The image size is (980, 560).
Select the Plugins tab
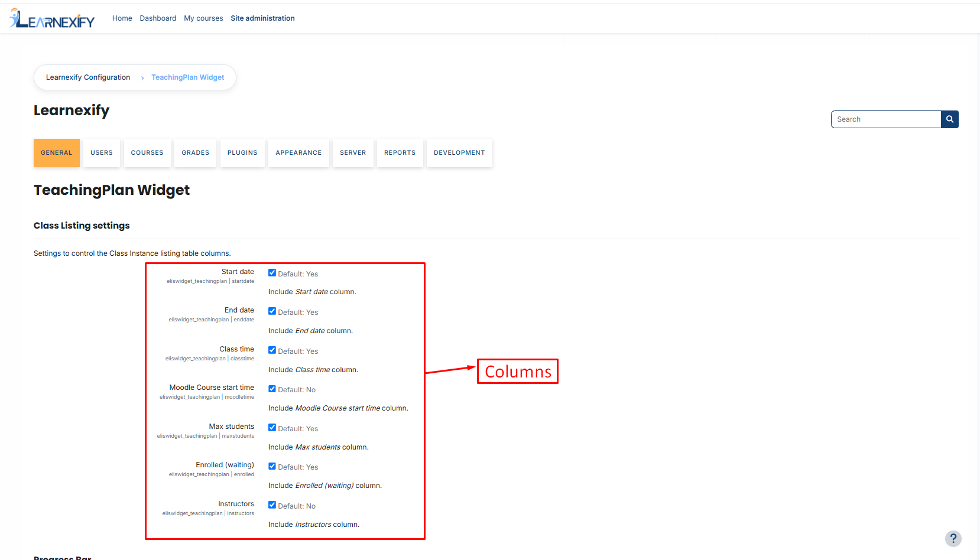pyautogui.click(x=242, y=153)
